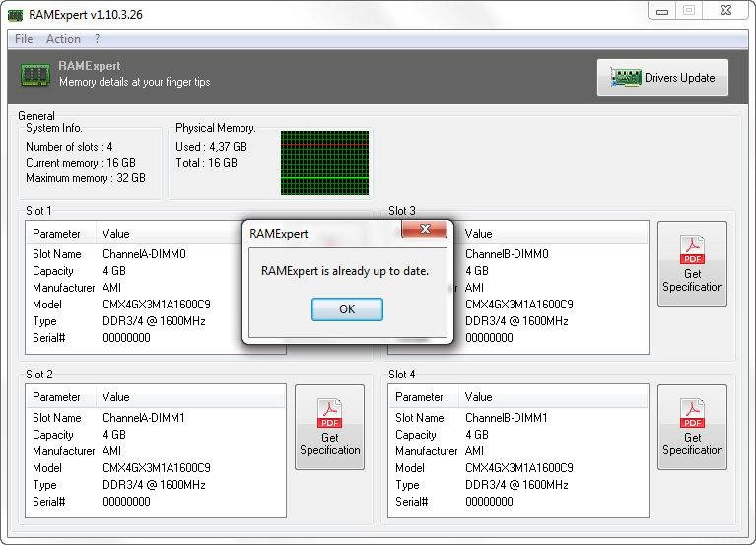
Task: Click Capacity 4 GB value in Slot 3
Action: click(x=477, y=271)
